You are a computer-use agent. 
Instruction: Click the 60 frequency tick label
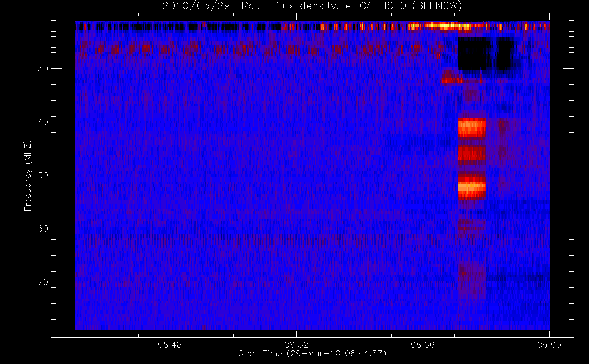43,229
